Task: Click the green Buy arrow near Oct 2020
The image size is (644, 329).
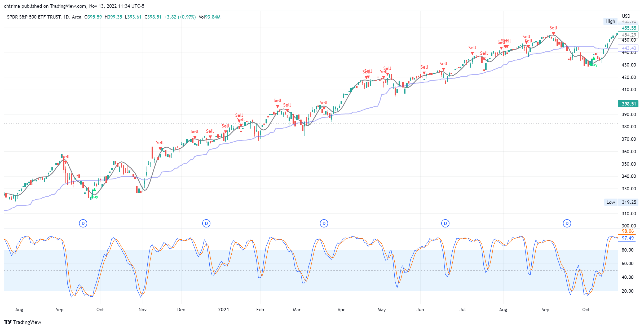Action: 94,190
